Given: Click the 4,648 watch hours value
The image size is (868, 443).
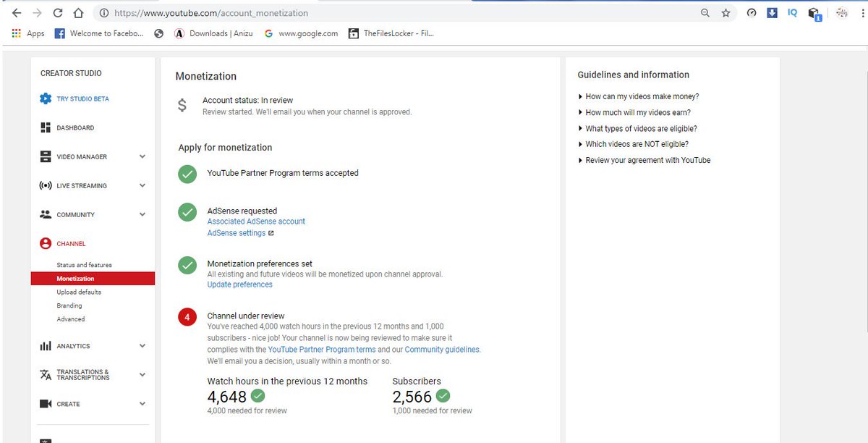Looking at the screenshot, I should (x=227, y=397).
